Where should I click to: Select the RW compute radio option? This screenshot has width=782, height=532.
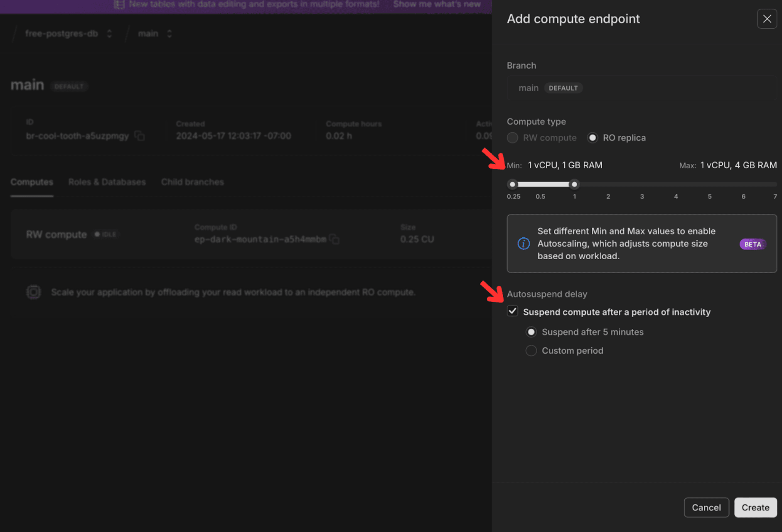pos(513,138)
